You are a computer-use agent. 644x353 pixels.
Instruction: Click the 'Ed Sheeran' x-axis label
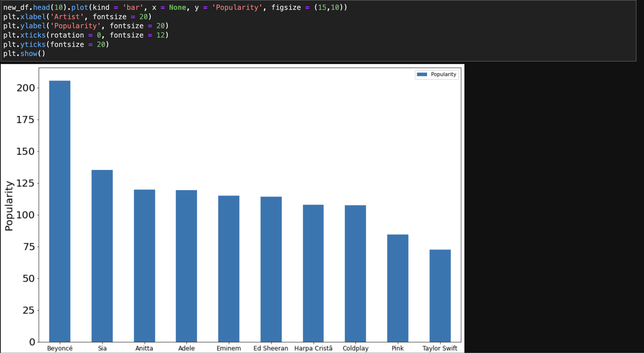[271, 348]
